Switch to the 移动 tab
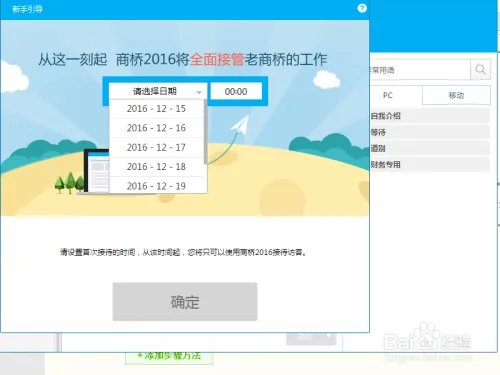The height and width of the screenshot is (375, 500). 456,95
